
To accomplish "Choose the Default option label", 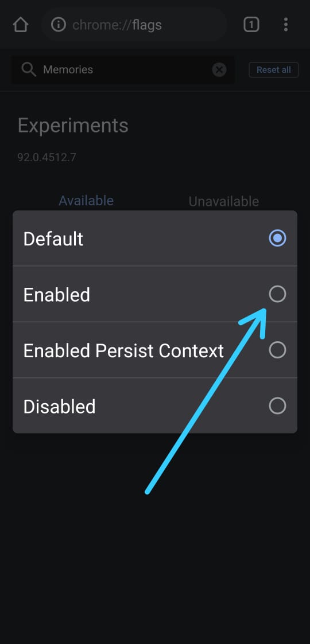I will pyautogui.click(x=53, y=239).
